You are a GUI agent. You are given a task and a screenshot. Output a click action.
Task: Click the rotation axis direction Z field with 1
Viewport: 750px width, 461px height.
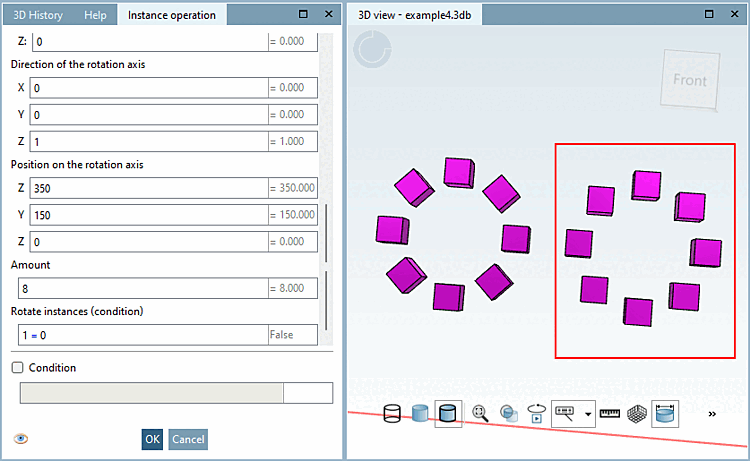pyautogui.click(x=149, y=142)
